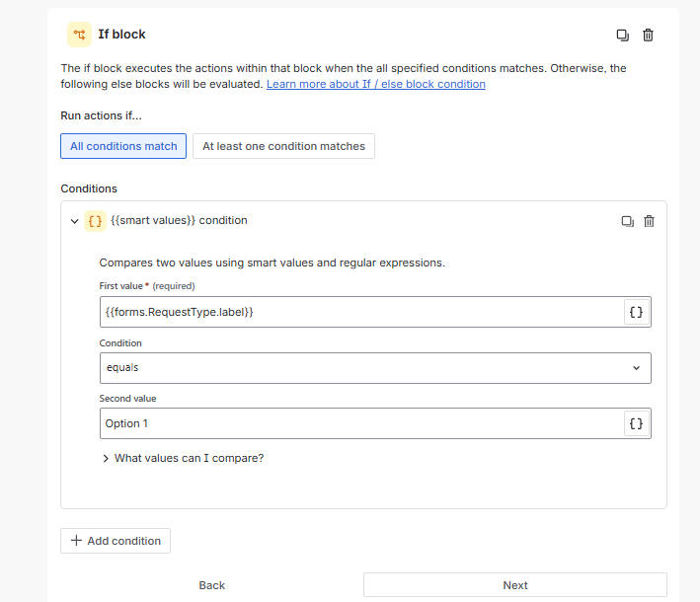Open Learn more about If / else link
700x602 pixels.
coord(375,85)
